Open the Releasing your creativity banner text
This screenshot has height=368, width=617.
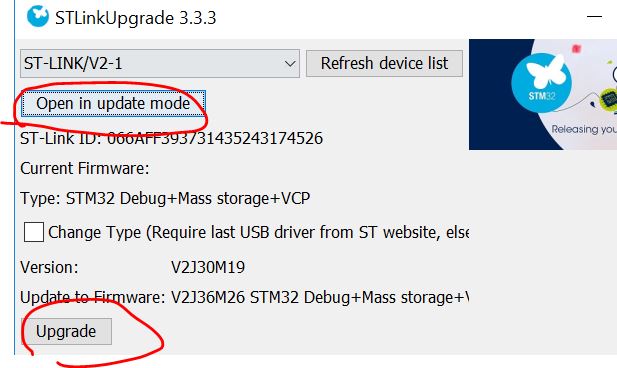584,129
